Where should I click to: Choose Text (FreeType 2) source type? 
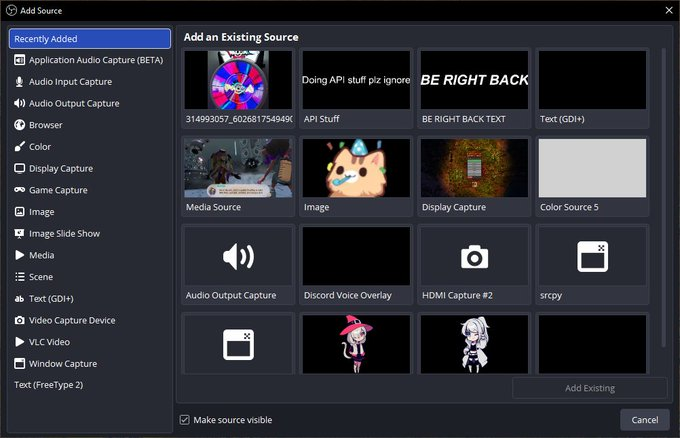click(x=49, y=385)
